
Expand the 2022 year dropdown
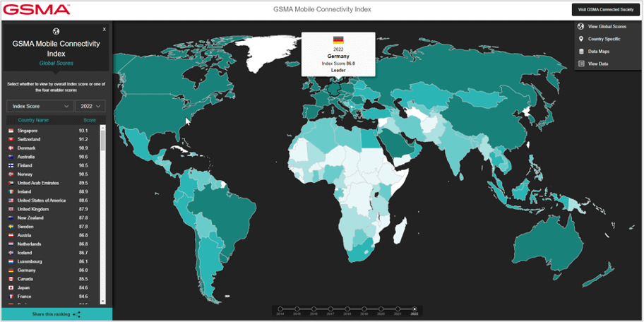(90, 106)
